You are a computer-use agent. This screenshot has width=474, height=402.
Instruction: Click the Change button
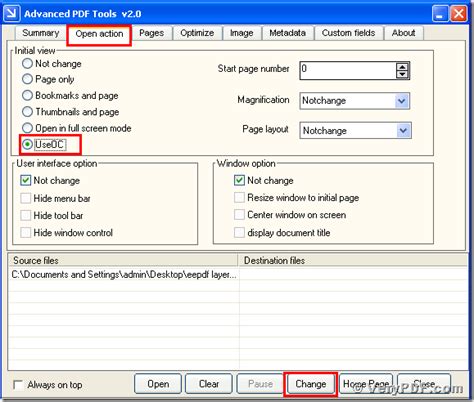pyautogui.click(x=311, y=384)
